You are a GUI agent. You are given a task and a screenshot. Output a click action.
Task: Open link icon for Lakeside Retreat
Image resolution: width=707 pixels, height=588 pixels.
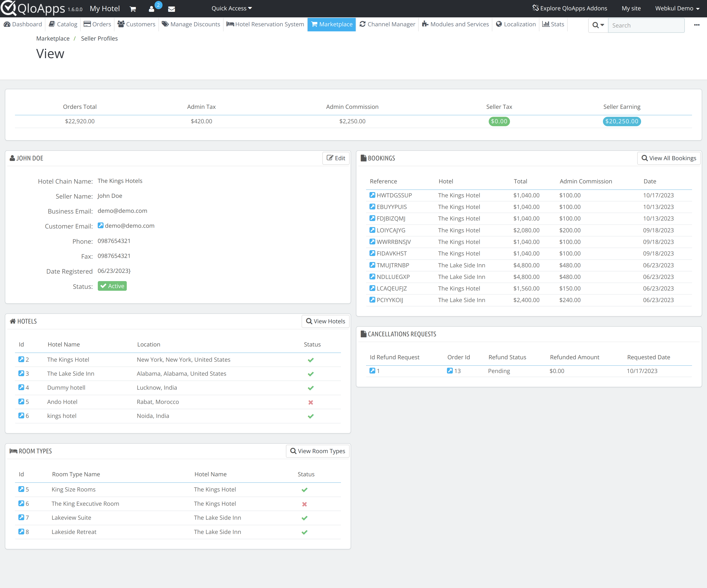pos(21,532)
